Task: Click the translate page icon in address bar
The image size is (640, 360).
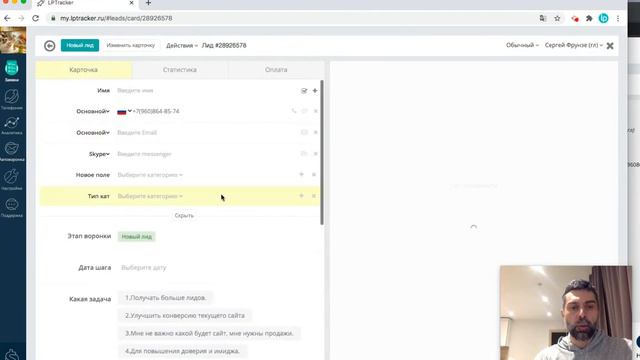Action: coord(543,18)
